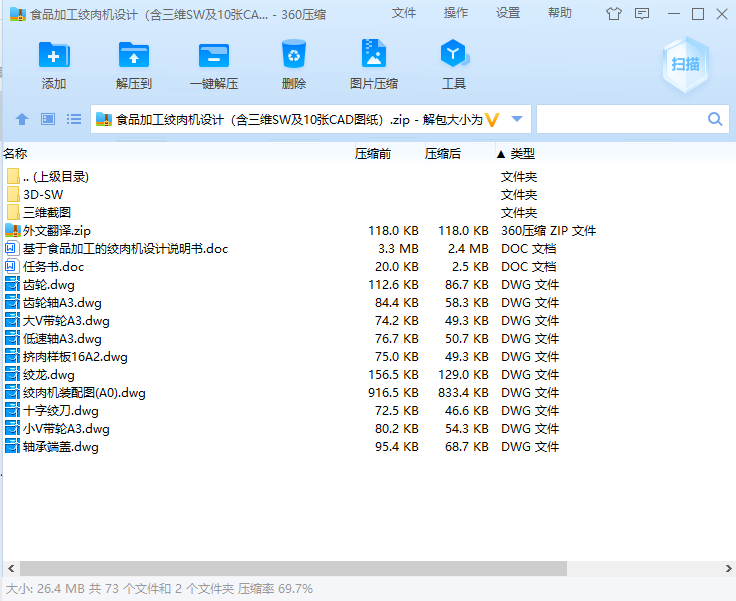Select 大V带轮A3.dwg file name
The image size is (736, 601).
coord(66,321)
